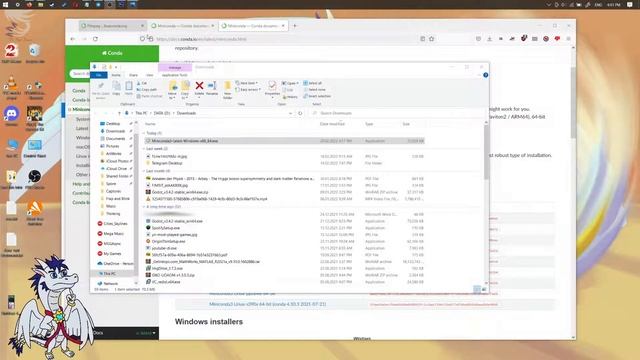Select Desktop in the navigation pane

click(x=113, y=124)
